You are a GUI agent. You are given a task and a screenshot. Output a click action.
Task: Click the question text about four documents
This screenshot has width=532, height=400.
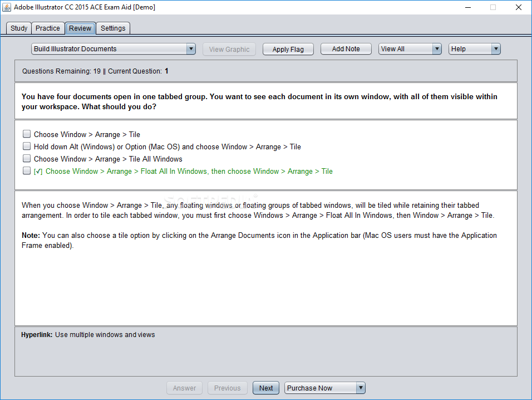pyautogui.click(x=259, y=101)
